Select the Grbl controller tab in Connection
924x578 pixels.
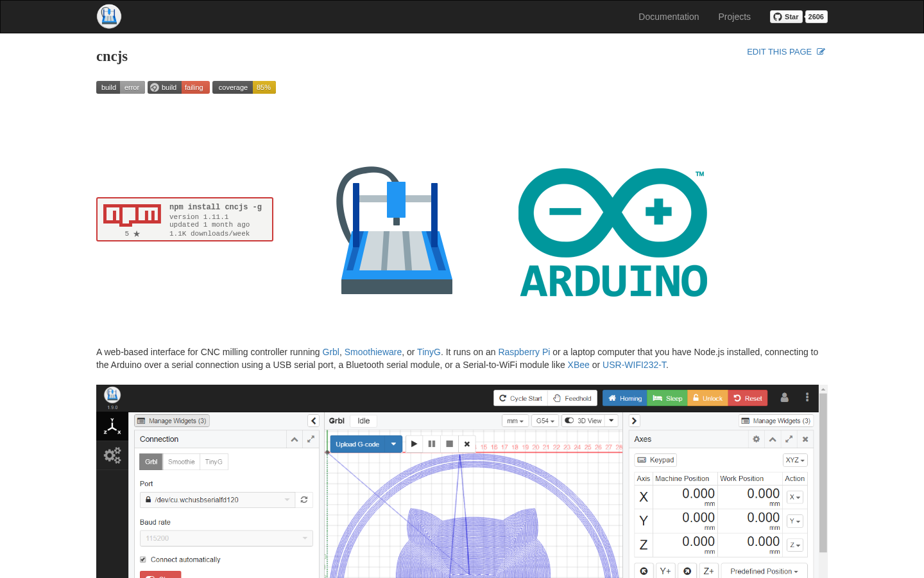coord(151,462)
